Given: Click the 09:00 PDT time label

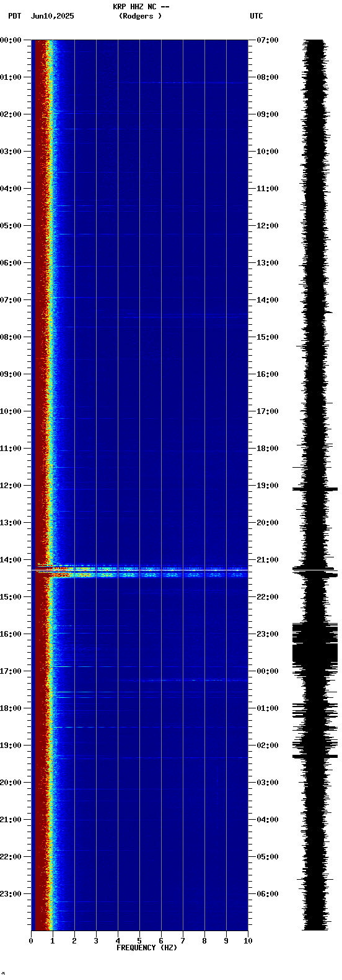Looking at the screenshot, I should point(11,374).
